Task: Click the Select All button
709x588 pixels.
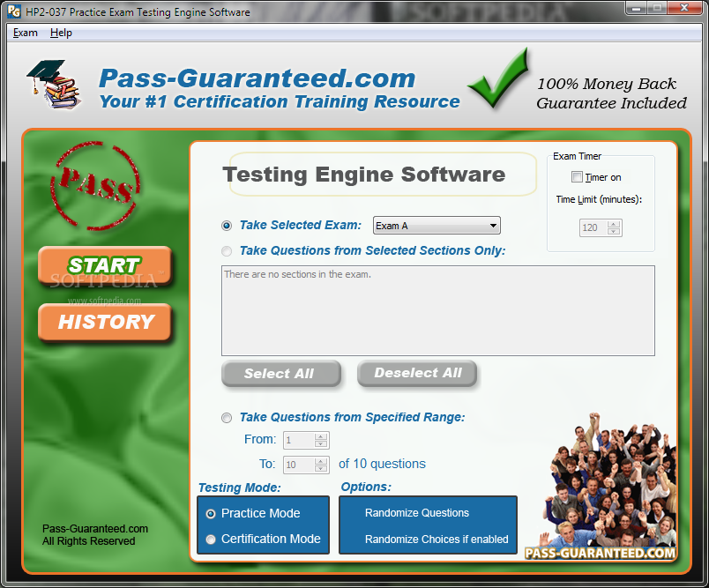Action: pos(280,373)
